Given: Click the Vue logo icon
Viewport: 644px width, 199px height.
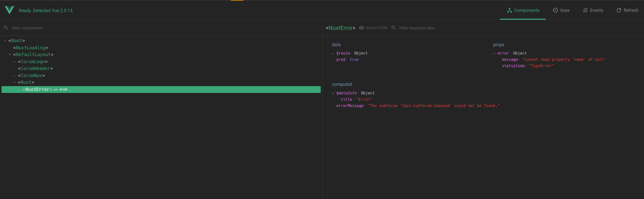Looking at the screenshot, I should (x=9, y=10).
